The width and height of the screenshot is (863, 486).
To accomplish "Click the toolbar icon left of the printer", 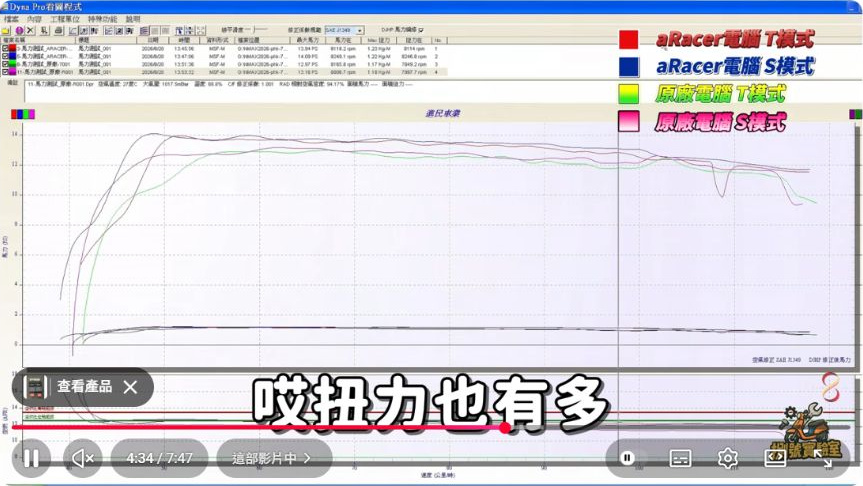I will (45, 31).
